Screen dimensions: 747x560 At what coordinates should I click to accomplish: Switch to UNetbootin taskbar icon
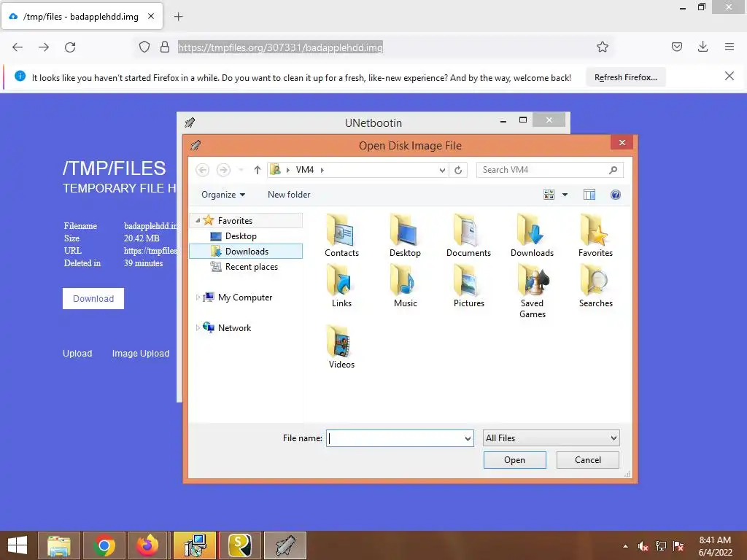[x=285, y=545]
